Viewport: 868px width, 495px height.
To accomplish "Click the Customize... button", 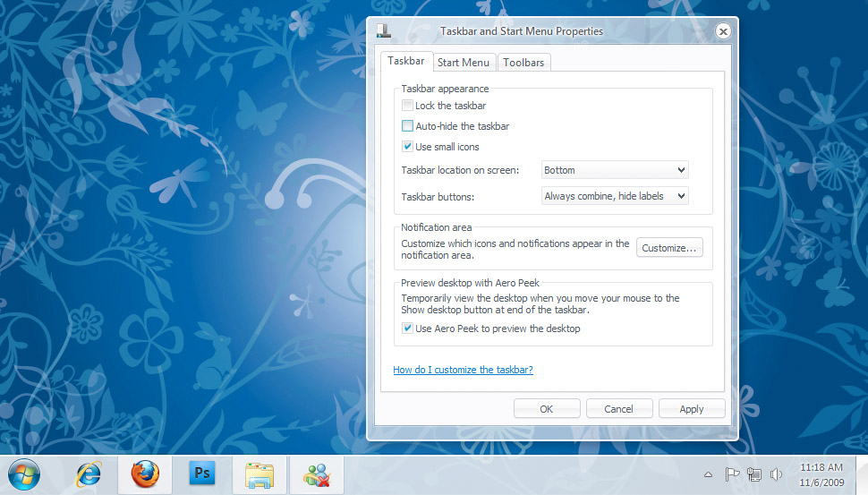I will pyautogui.click(x=669, y=248).
